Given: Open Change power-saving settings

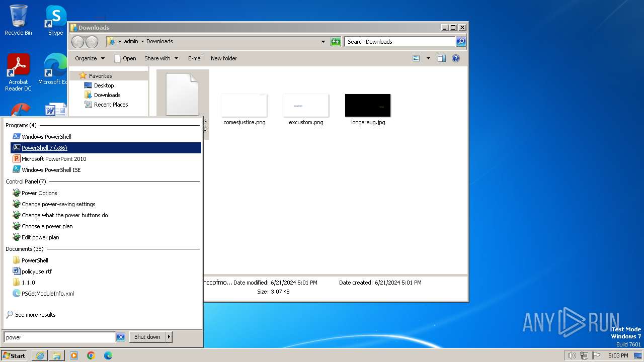Looking at the screenshot, I should coord(58,204).
